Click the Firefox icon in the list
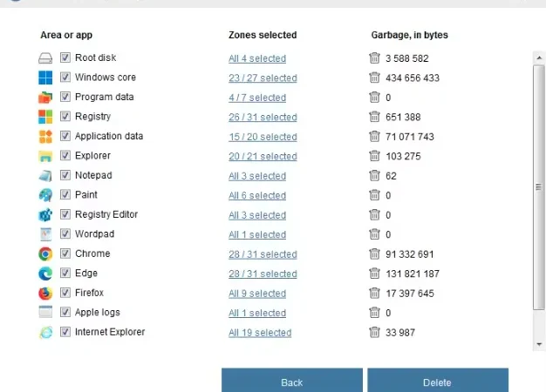Viewport: 546px width, 392px height. pos(45,294)
